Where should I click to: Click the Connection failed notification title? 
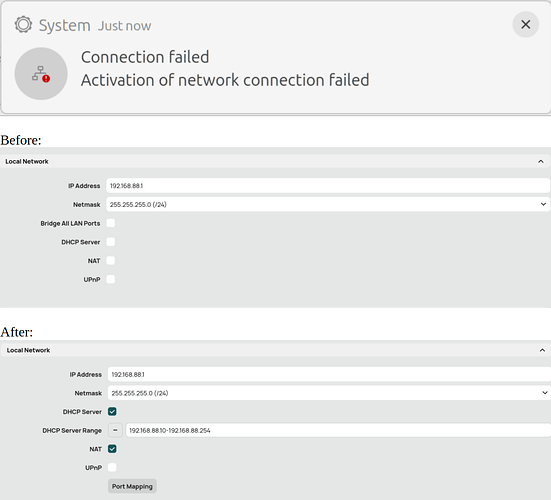tap(145, 57)
